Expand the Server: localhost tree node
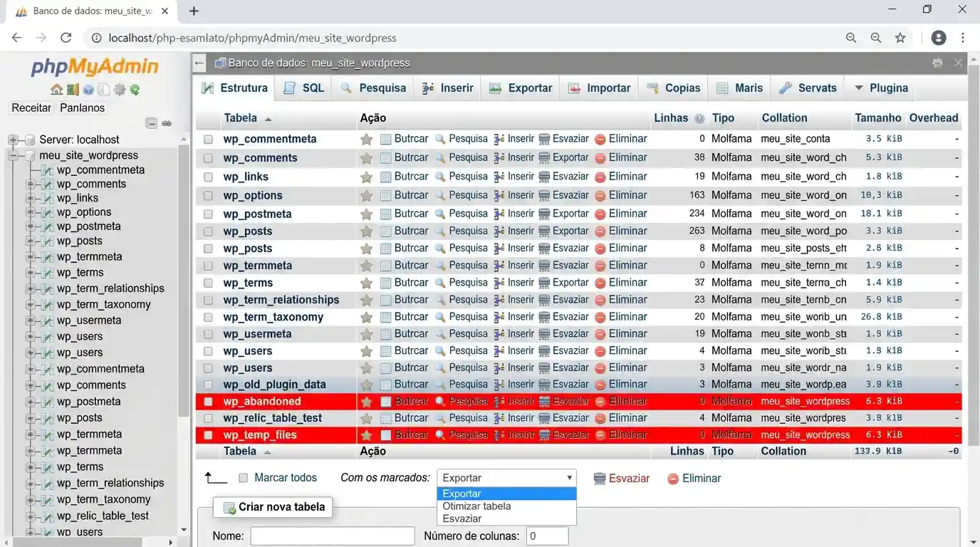This screenshot has width=980, height=547. tap(13, 140)
